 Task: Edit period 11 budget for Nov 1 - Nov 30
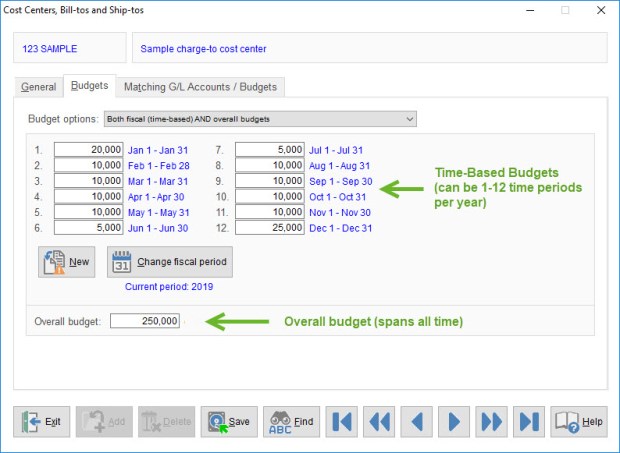pyautogui.click(x=270, y=212)
